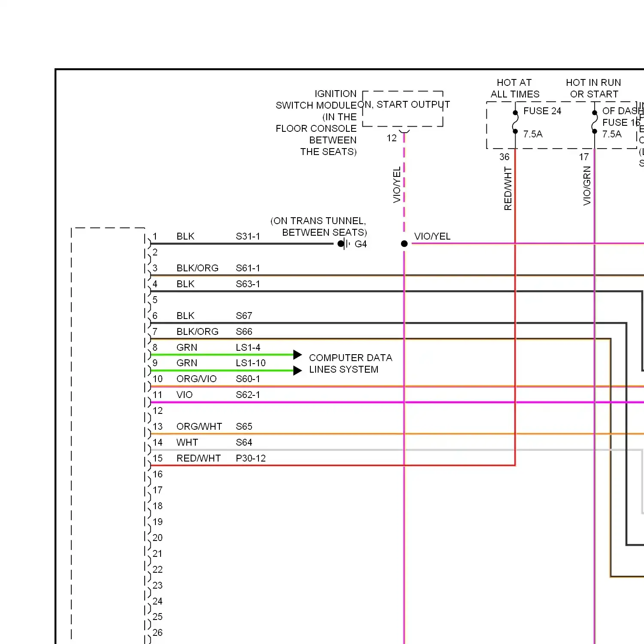Click the arrowhead on GRN LS1-10 line
644x644 pixels.
(x=298, y=371)
